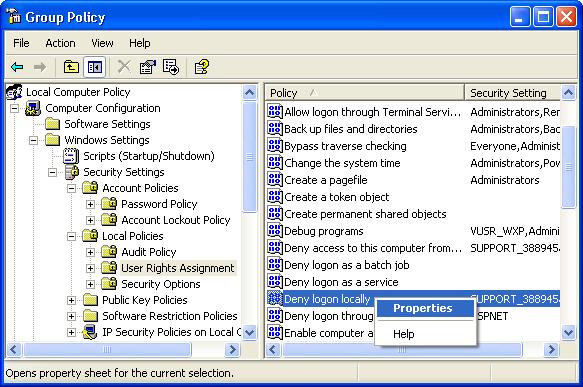Click the Computer Configuration icon
This screenshot has width=583, height=387.
pyautogui.click(x=33, y=108)
